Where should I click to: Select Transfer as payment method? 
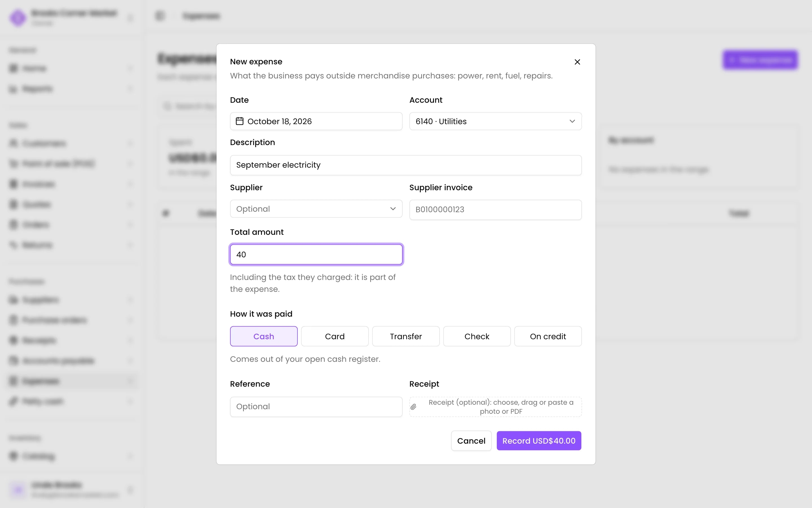(406, 336)
